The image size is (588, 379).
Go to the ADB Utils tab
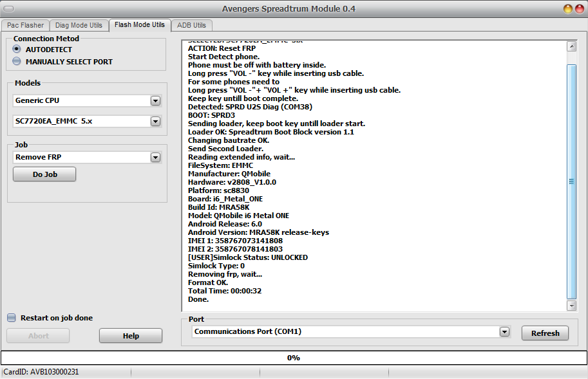click(x=191, y=25)
